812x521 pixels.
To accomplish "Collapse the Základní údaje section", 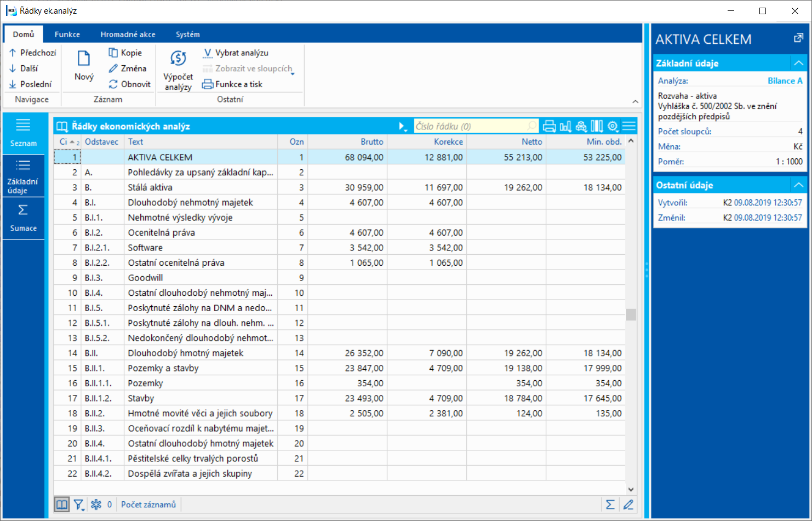I will pos(798,64).
